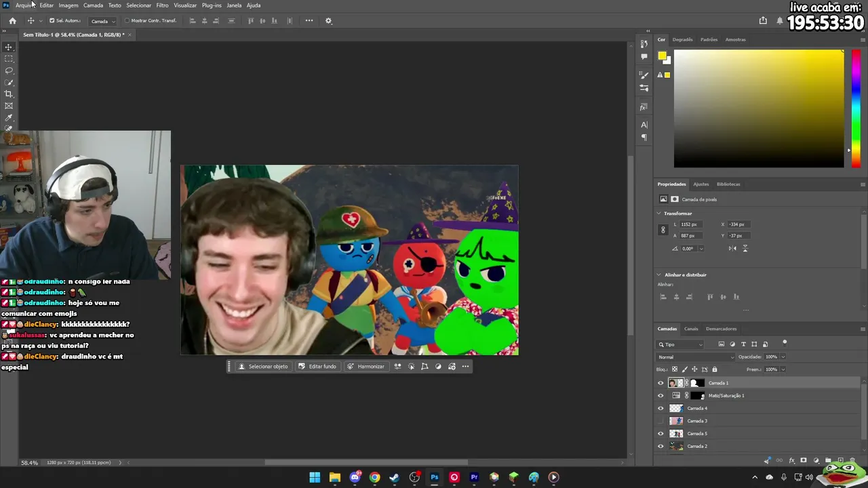
Task: Flip horizontal in Transformar section
Action: point(732,249)
